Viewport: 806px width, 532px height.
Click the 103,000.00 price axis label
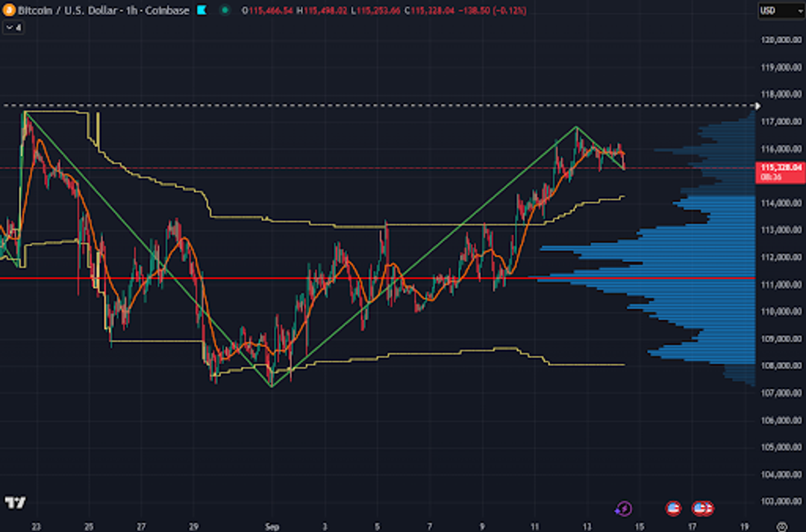(781, 501)
